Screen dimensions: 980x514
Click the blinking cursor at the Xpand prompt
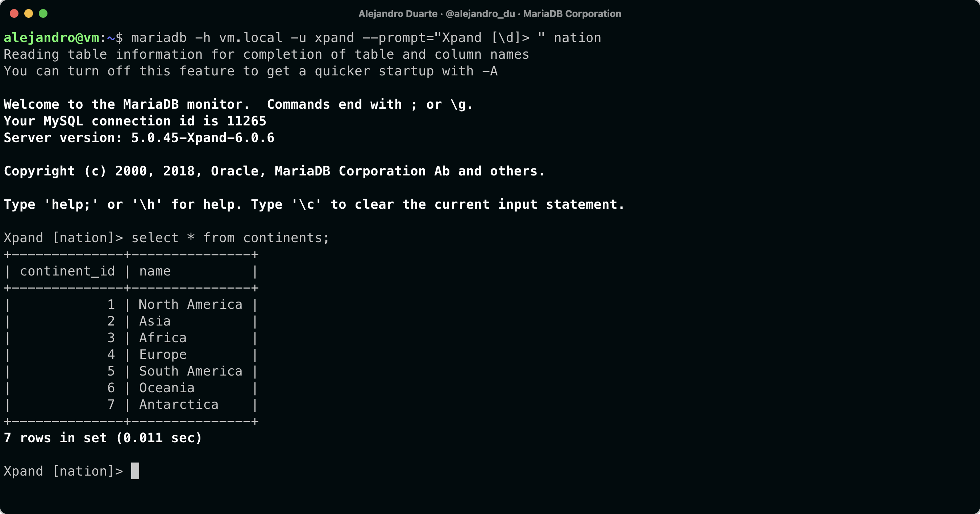(135, 471)
